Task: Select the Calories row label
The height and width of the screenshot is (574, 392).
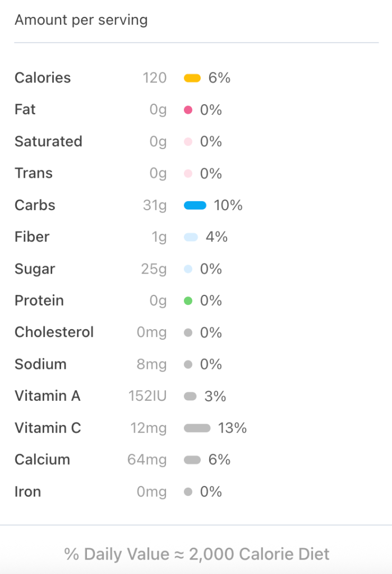Action: click(x=43, y=78)
